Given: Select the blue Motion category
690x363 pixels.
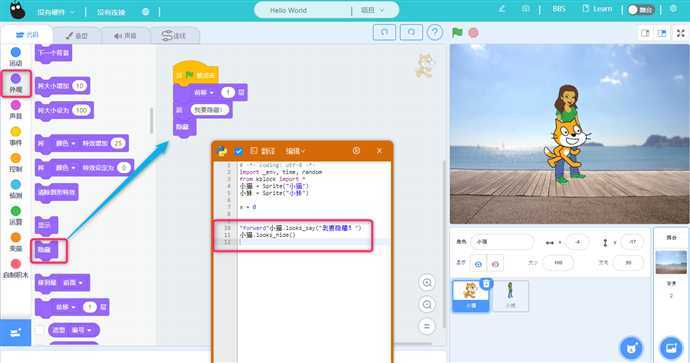Looking at the screenshot, I should (x=15, y=57).
